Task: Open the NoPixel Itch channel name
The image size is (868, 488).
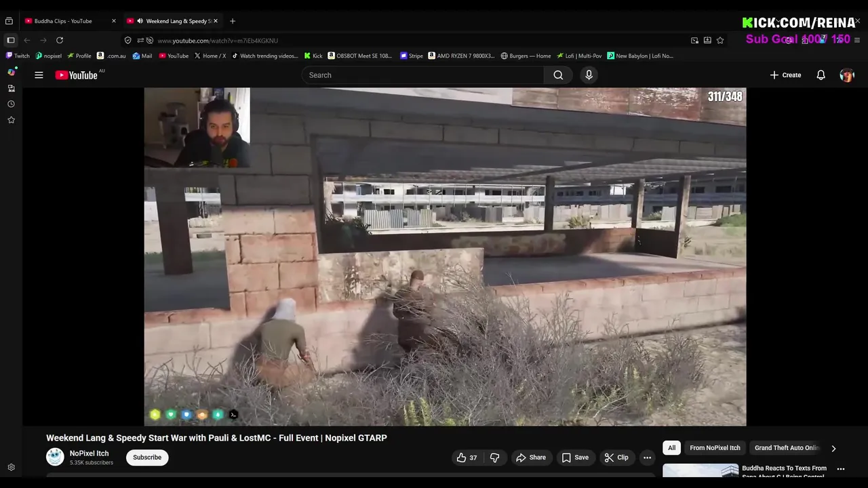Action: [x=89, y=453]
